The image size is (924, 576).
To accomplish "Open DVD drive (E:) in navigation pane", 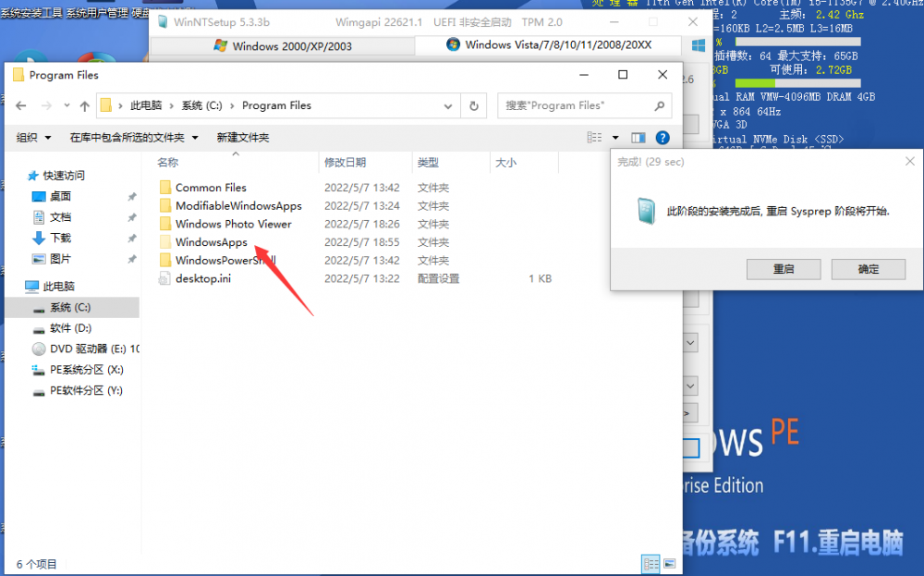I will (x=85, y=349).
